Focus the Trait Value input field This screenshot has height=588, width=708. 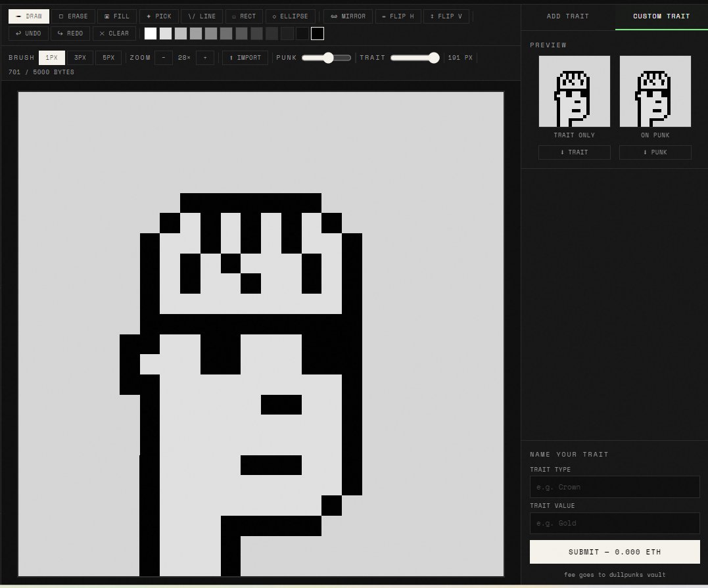pyautogui.click(x=615, y=523)
